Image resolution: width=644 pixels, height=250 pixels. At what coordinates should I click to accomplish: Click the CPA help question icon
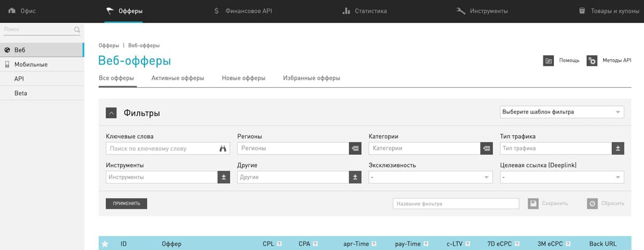316,244
